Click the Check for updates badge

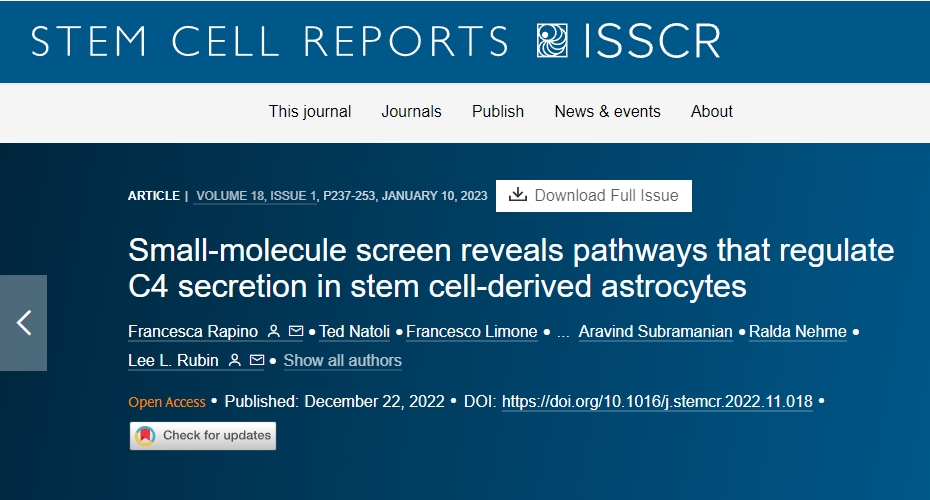[x=203, y=435]
